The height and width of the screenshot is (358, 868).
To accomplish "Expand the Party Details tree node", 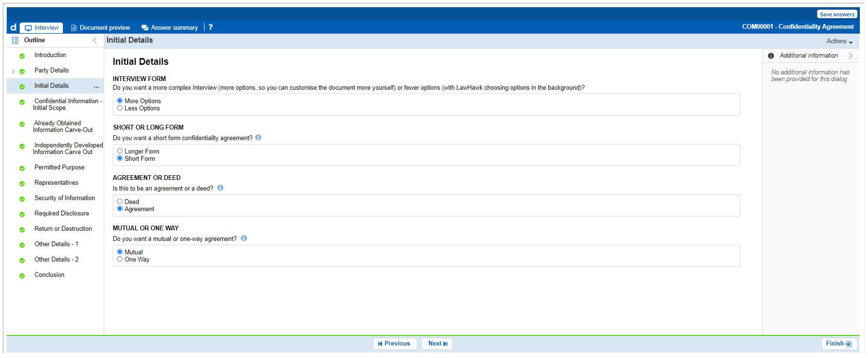I will tap(13, 72).
